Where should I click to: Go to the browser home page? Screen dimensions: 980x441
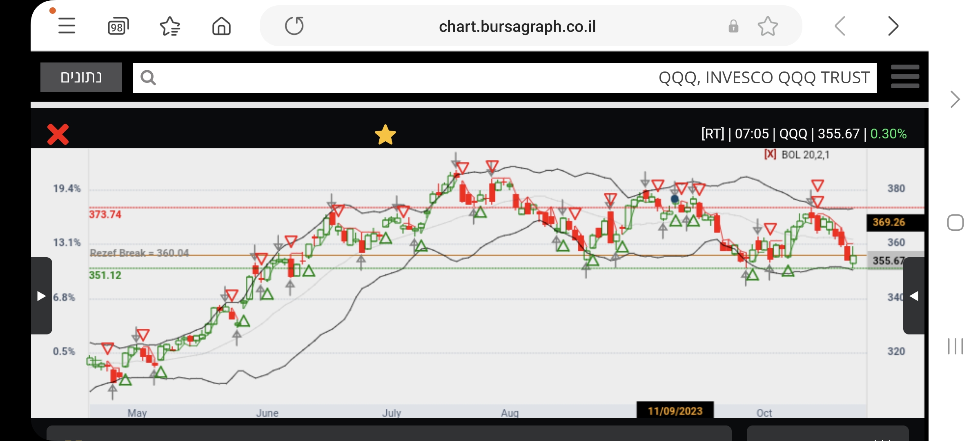point(221,27)
